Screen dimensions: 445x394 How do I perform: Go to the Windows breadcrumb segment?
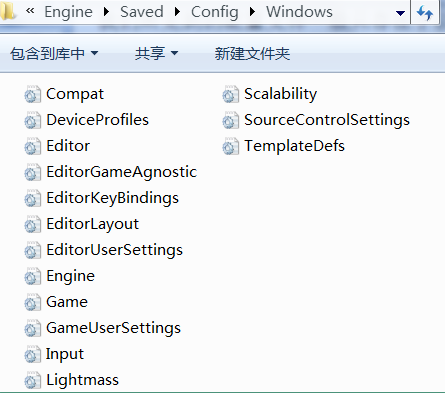coord(299,12)
